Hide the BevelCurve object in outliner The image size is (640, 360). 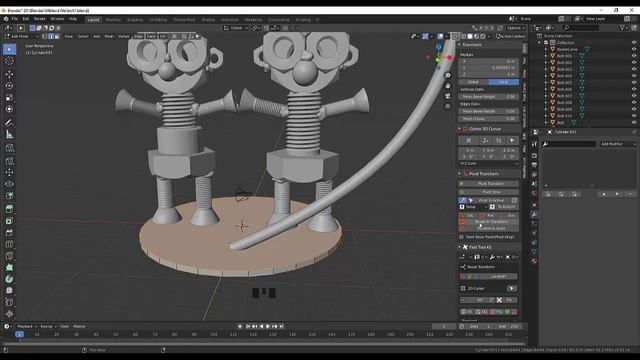coord(634,49)
